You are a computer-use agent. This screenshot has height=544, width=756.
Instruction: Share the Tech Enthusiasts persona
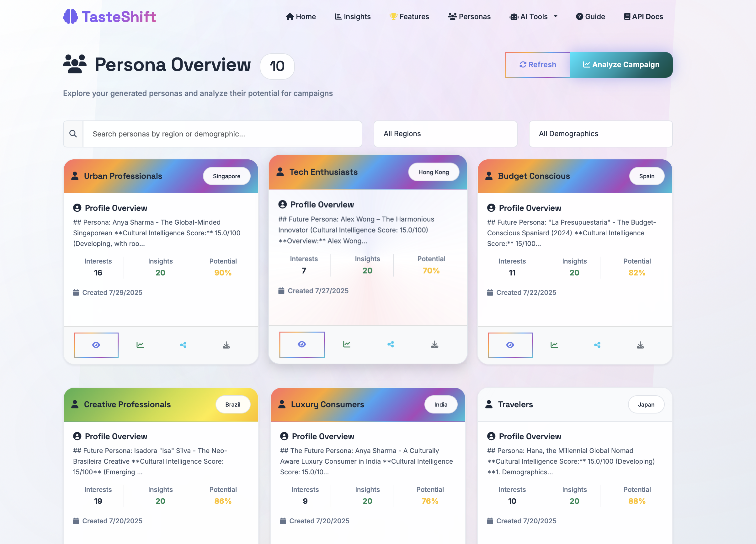click(x=391, y=344)
